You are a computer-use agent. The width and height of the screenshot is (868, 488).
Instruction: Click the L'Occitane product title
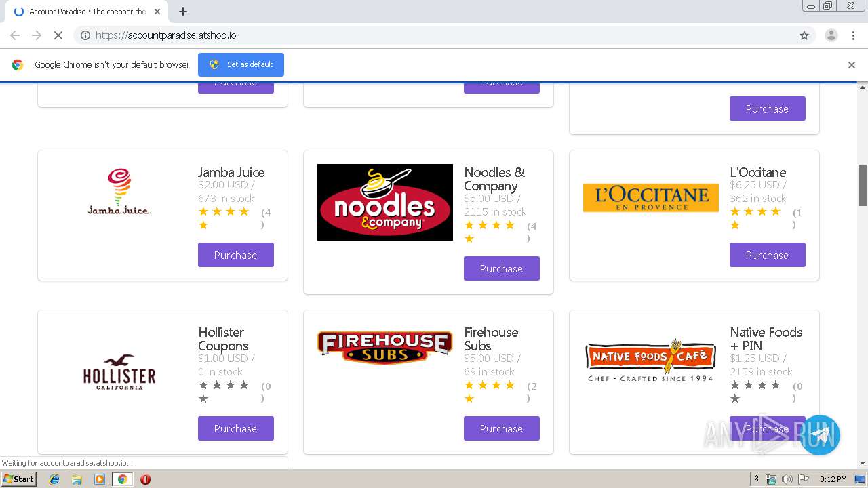758,172
